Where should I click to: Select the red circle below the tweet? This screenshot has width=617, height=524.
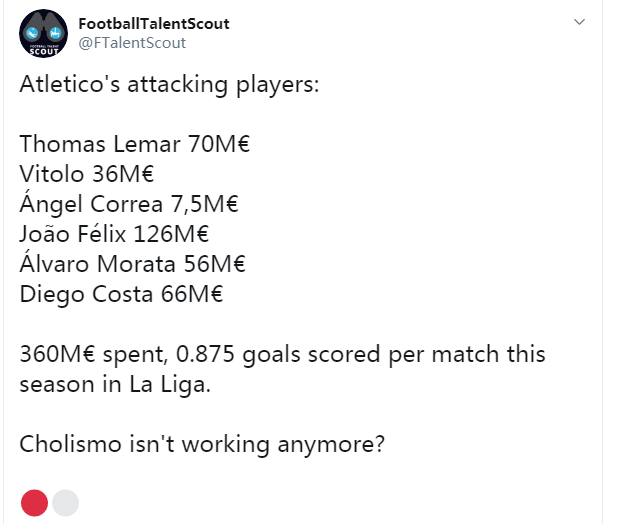(x=34, y=503)
